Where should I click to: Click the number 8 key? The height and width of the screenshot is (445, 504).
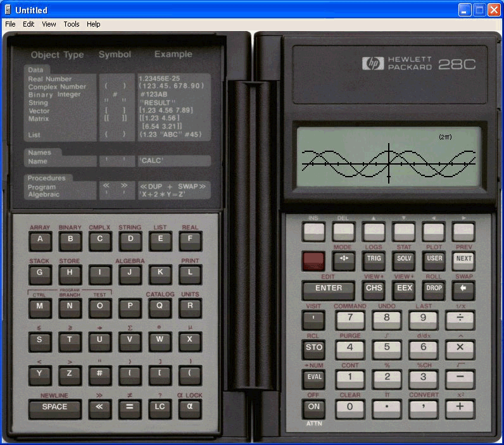(x=387, y=320)
